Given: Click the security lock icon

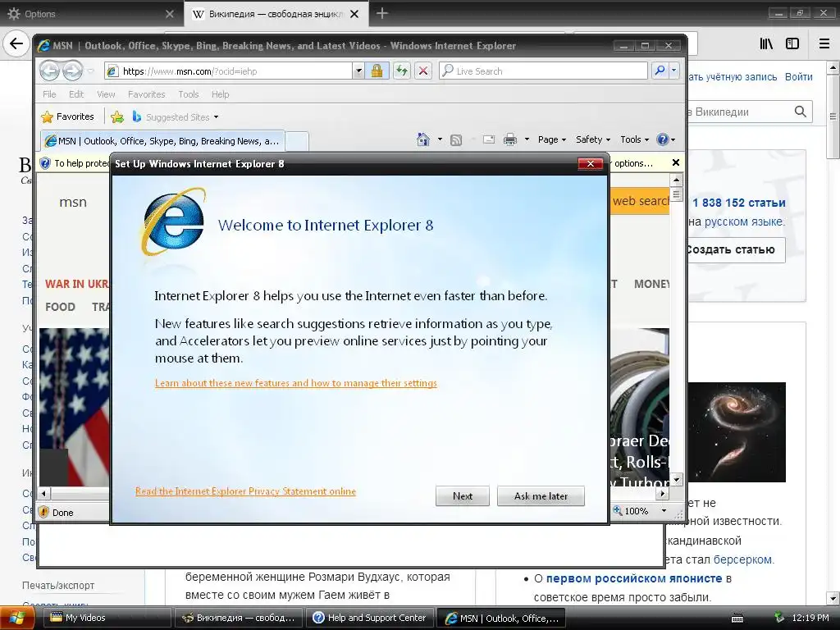Looking at the screenshot, I should coord(377,71).
